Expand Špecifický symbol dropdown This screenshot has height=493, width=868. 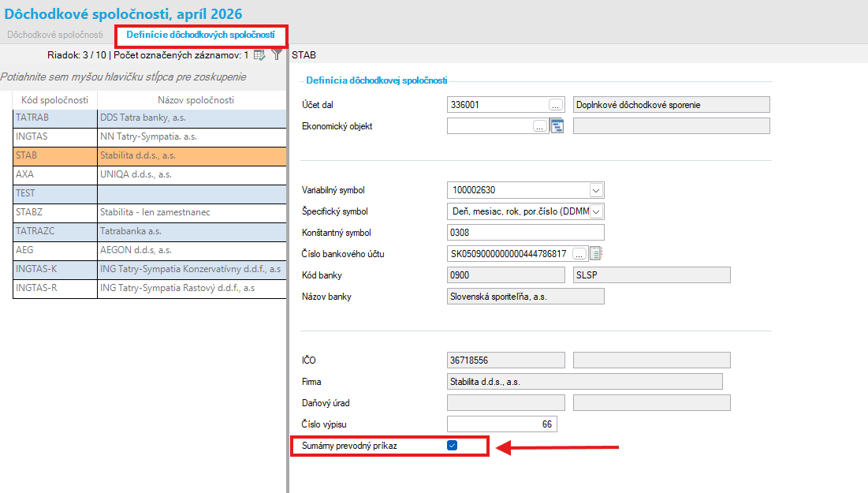click(x=596, y=211)
